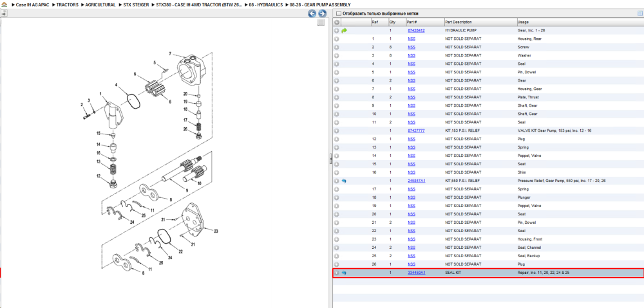
Task: Go to next diagram with right arrow
Action: [x=323, y=14]
